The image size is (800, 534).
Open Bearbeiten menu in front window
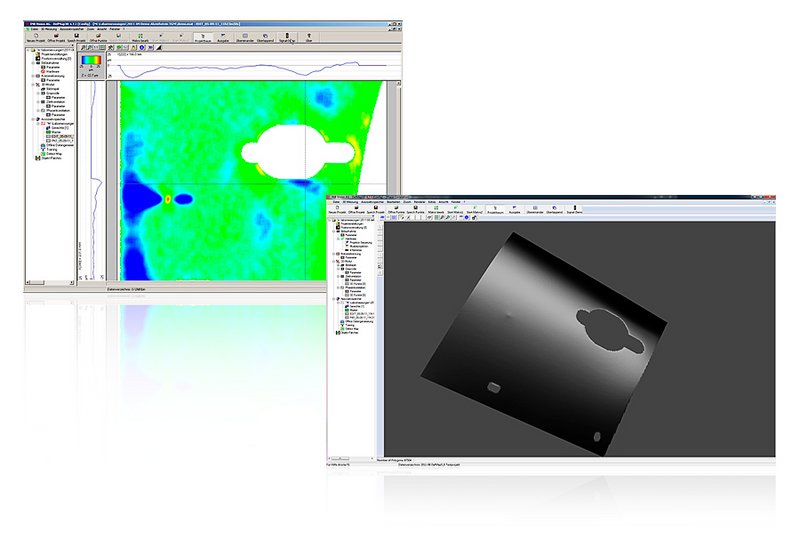[x=393, y=202]
